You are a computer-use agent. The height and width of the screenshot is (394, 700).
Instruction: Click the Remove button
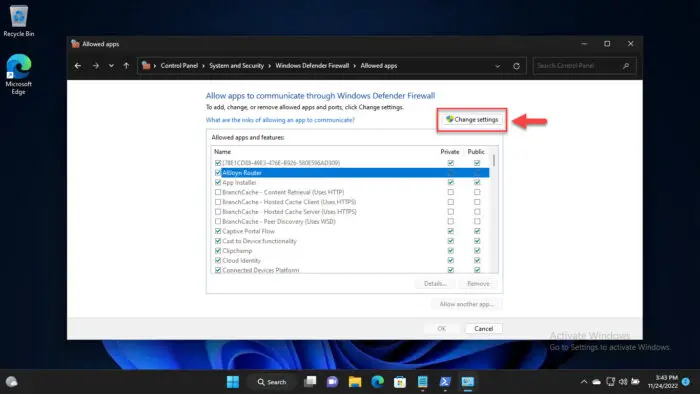[478, 284]
